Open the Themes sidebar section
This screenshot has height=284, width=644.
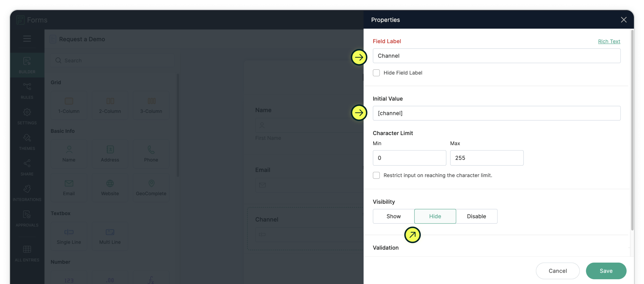click(27, 142)
